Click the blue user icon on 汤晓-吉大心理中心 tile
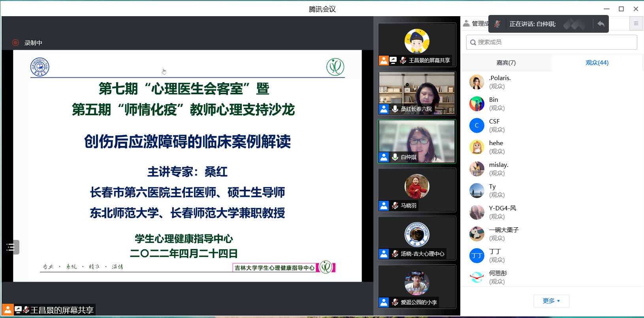644x318 pixels. [384, 254]
